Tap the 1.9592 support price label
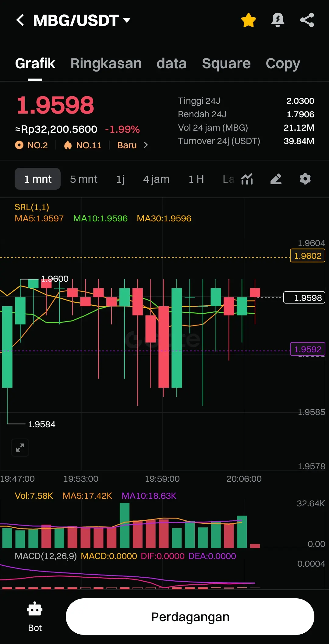This screenshot has height=644, width=329. pyautogui.click(x=308, y=349)
